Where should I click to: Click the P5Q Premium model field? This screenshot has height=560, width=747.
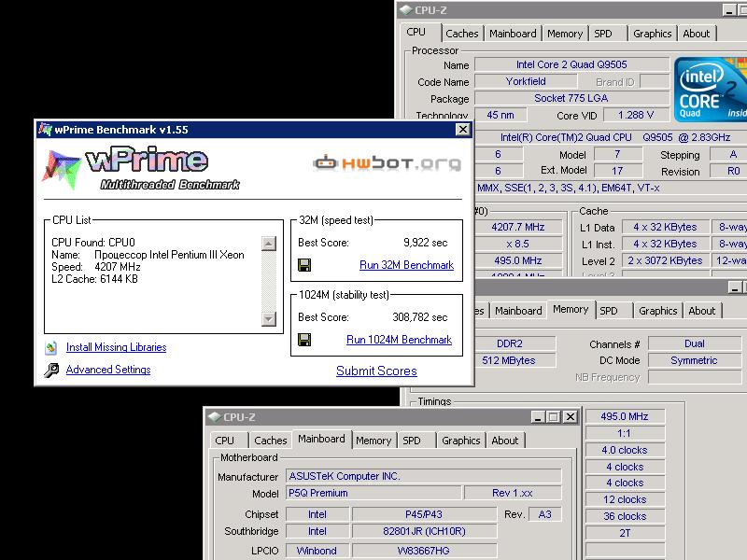pos(373,493)
